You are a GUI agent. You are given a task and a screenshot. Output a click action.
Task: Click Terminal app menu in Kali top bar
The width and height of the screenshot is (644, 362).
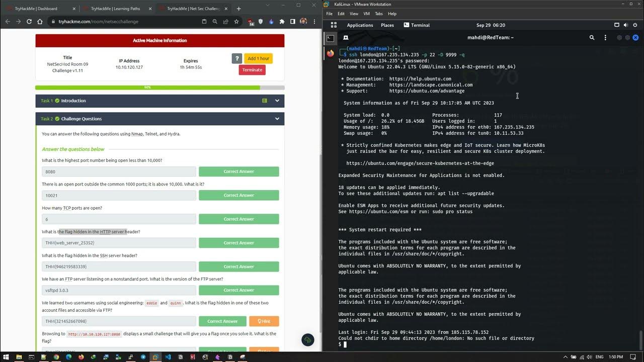tap(417, 25)
